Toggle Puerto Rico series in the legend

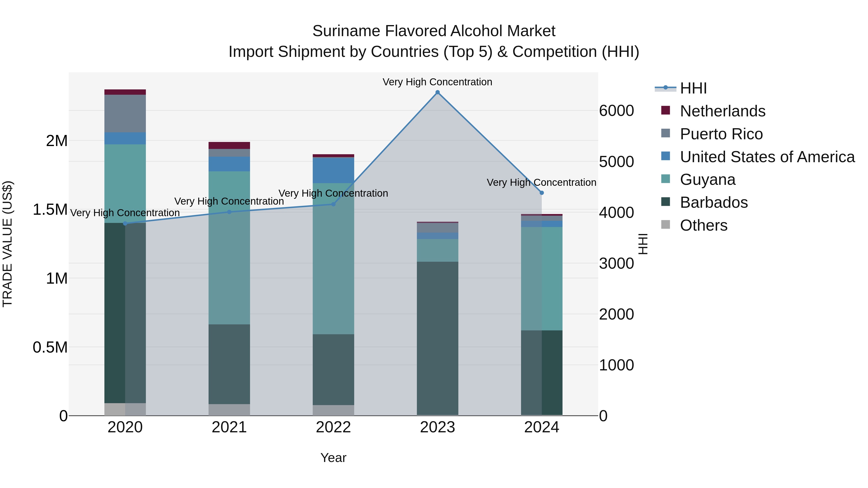pos(712,134)
